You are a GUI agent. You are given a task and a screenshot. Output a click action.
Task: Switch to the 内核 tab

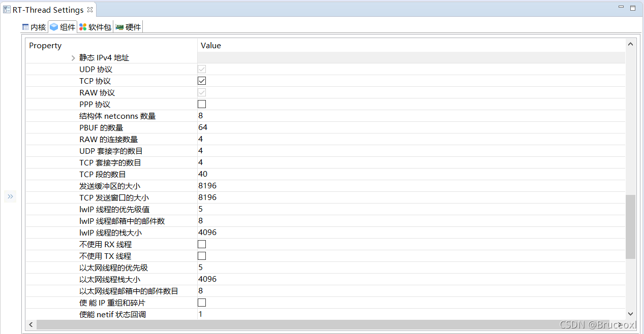34,27
